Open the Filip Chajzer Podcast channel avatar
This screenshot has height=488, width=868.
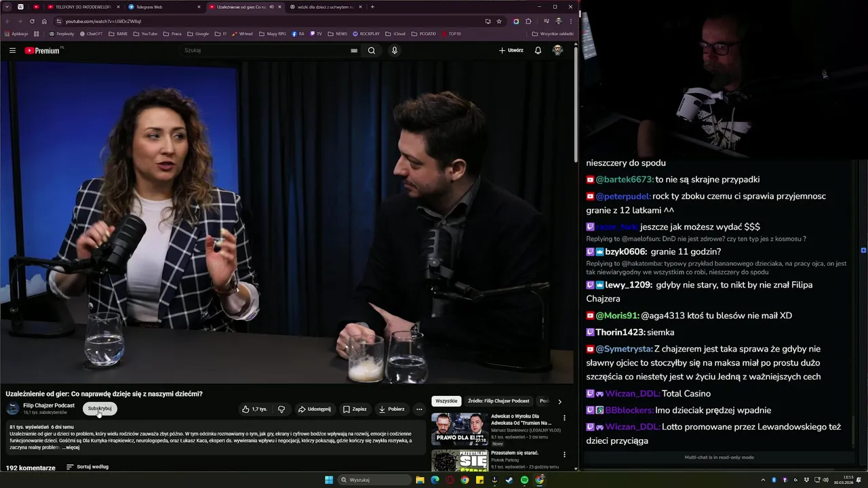tap(13, 409)
